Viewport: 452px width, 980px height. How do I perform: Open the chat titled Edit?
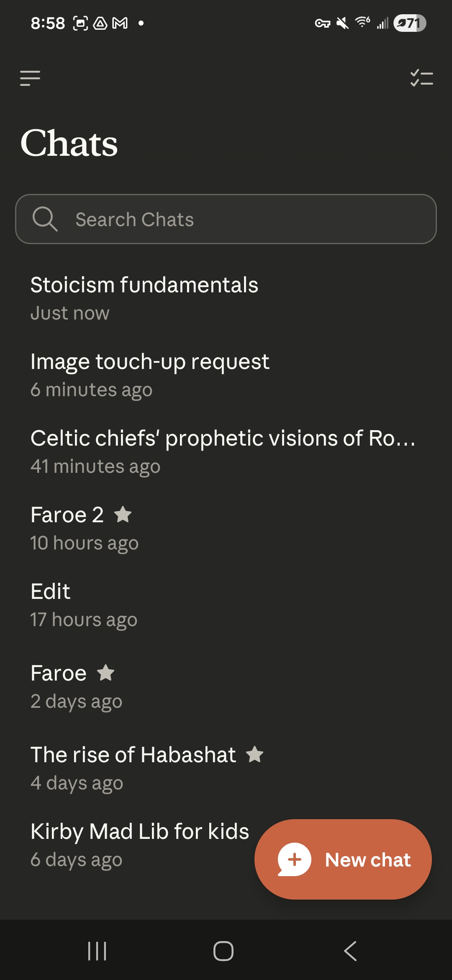pos(84,604)
